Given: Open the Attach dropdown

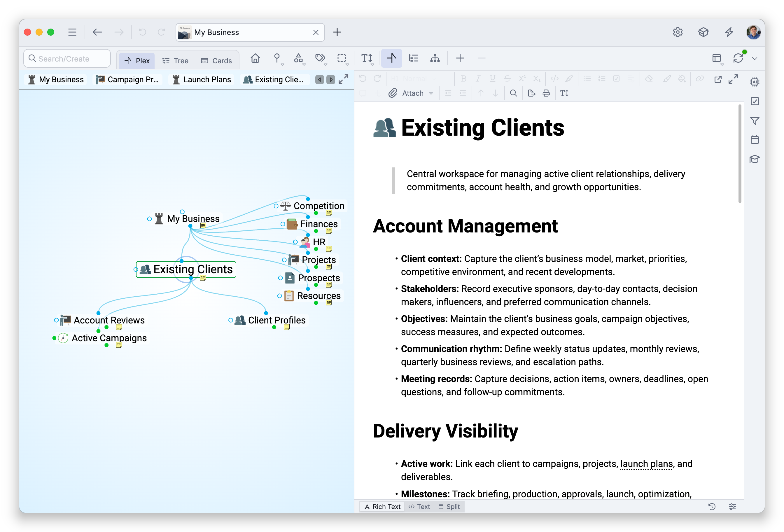Looking at the screenshot, I should 411,93.
